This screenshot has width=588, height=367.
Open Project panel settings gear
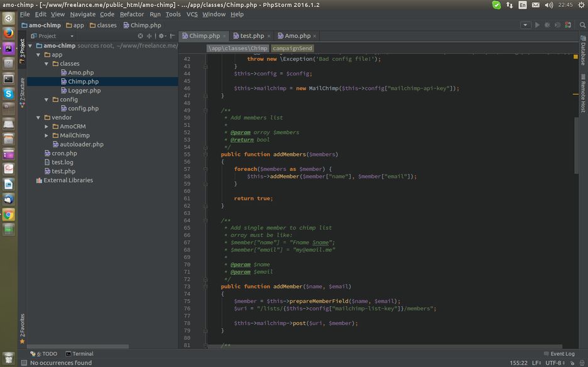click(162, 36)
